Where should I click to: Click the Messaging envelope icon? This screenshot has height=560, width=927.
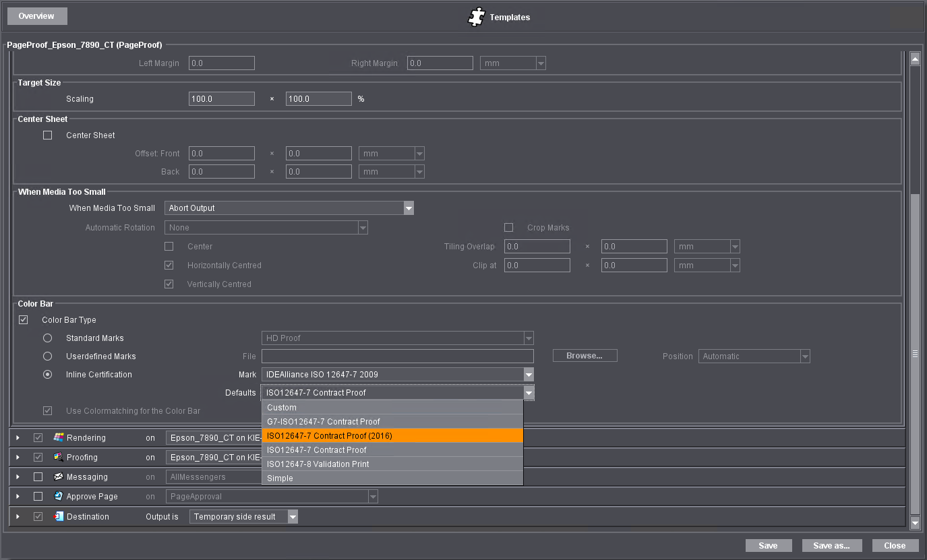59,476
